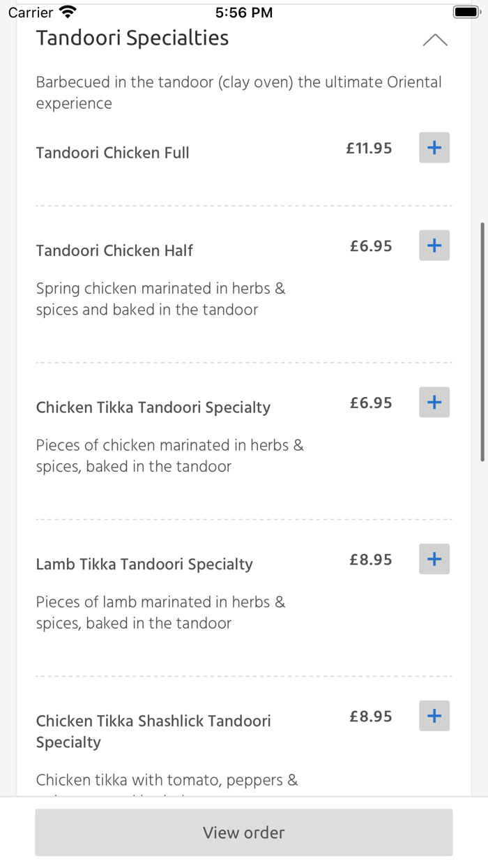488x868 pixels.
Task: Add Tandoori Chicken Full to order
Action: (x=434, y=147)
